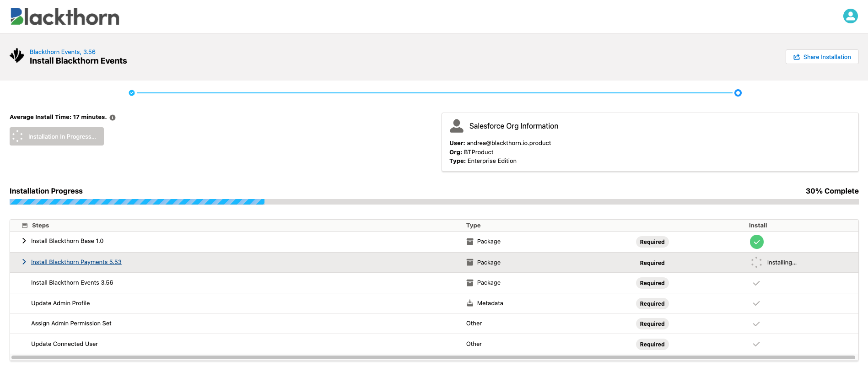Click the Metadata type text
Image resolution: width=868 pixels, height=383 pixels.
click(x=490, y=303)
